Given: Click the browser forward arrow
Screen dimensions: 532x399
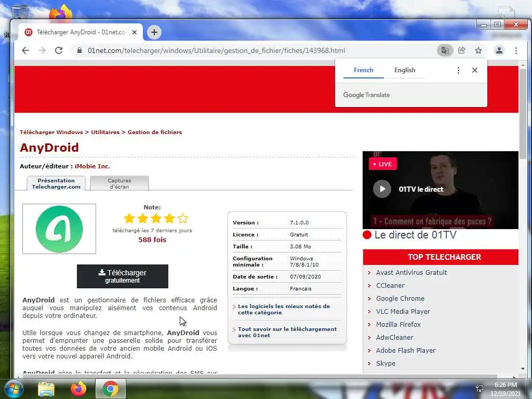Looking at the screenshot, I should point(42,50).
